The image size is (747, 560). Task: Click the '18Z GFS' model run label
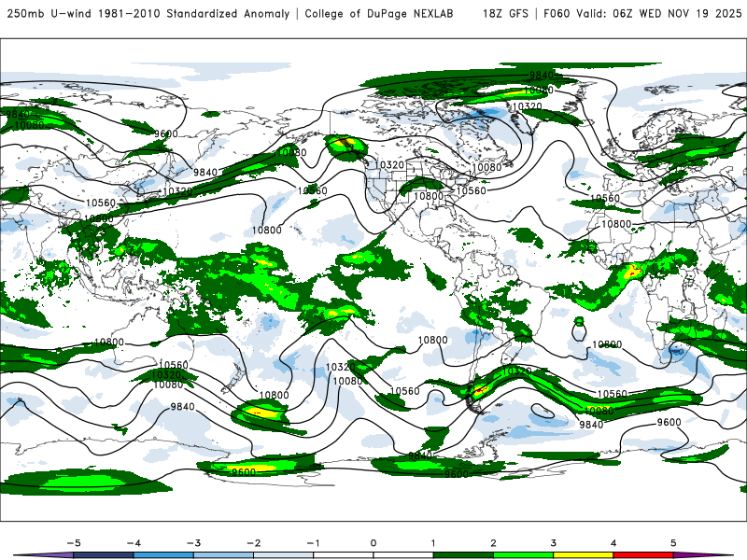pyautogui.click(x=505, y=14)
